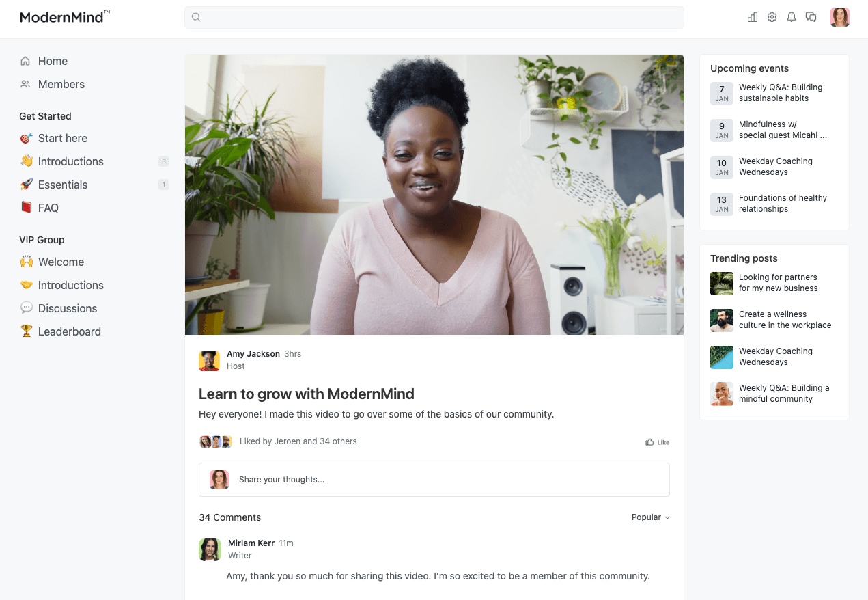Click your avatar in the comment box
Image resolution: width=868 pixels, height=600 pixels.
tap(219, 480)
